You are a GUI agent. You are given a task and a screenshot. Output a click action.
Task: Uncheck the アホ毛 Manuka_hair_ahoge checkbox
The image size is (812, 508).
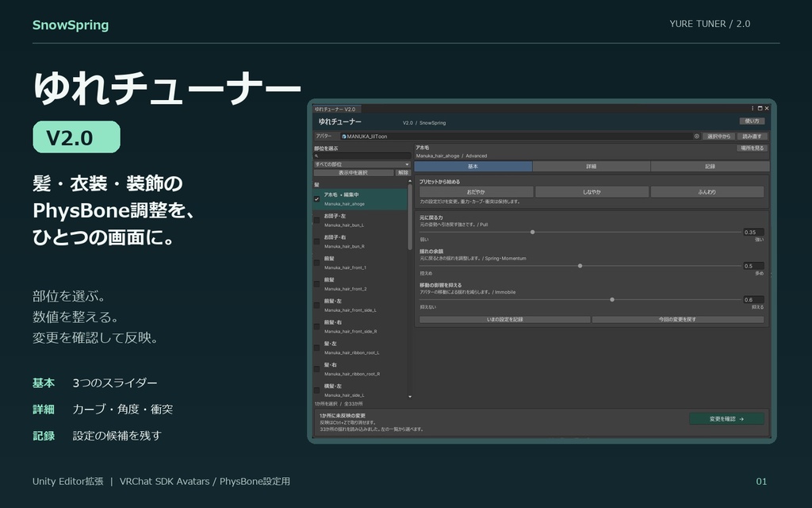(317, 199)
